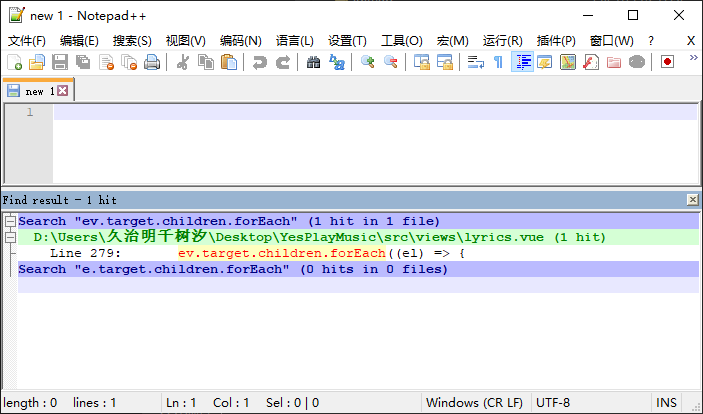This screenshot has height=414, width=703.
Task: Open Folder as Workspace icon
Action: [x=614, y=62]
